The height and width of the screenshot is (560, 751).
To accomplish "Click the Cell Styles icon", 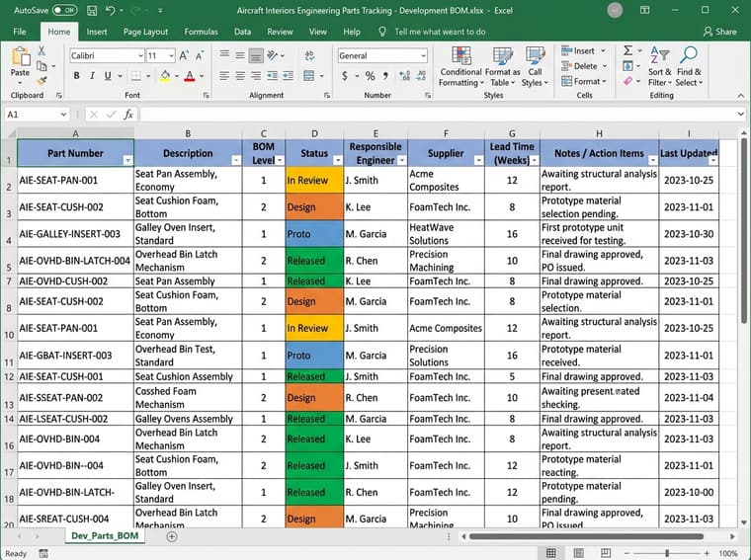I will point(535,56).
